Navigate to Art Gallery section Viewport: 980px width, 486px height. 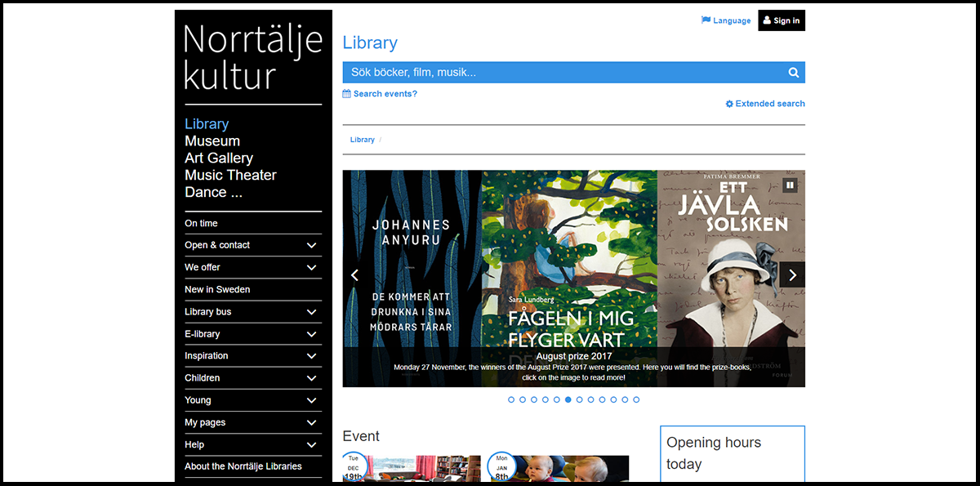click(x=218, y=158)
